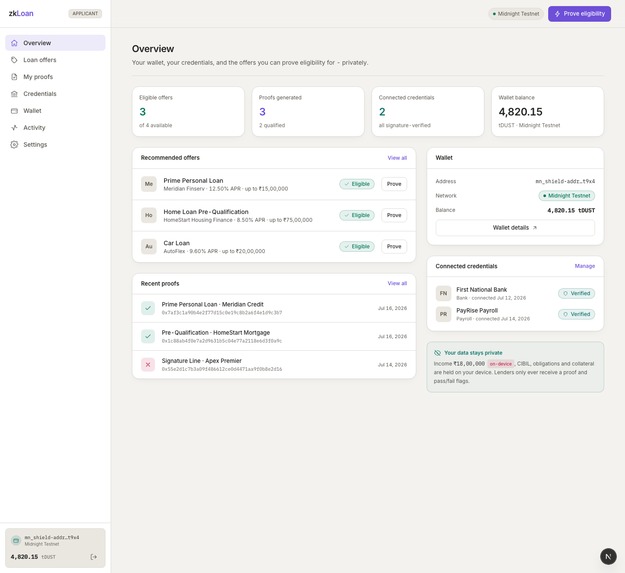Click the Prove eligibility button

pos(579,14)
